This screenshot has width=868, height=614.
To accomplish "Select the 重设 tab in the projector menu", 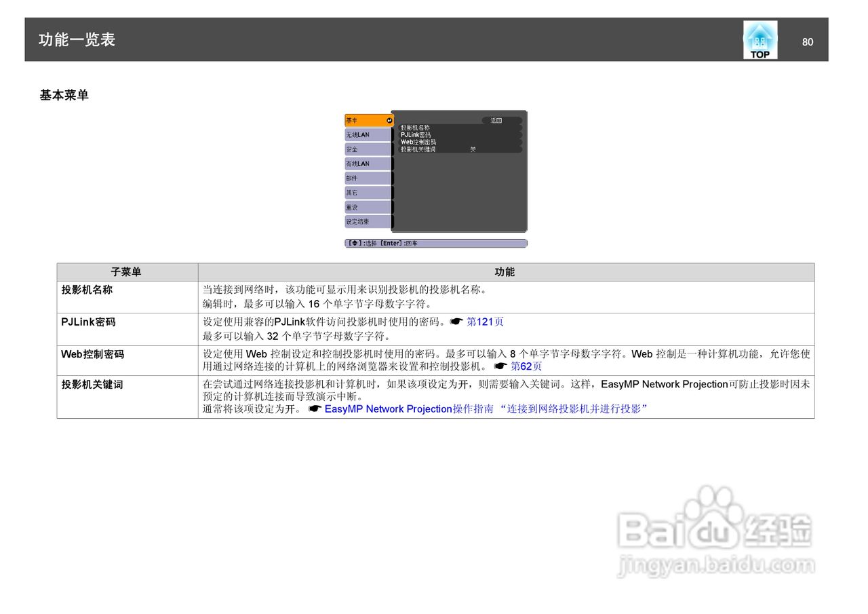I will (x=368, y=208).
